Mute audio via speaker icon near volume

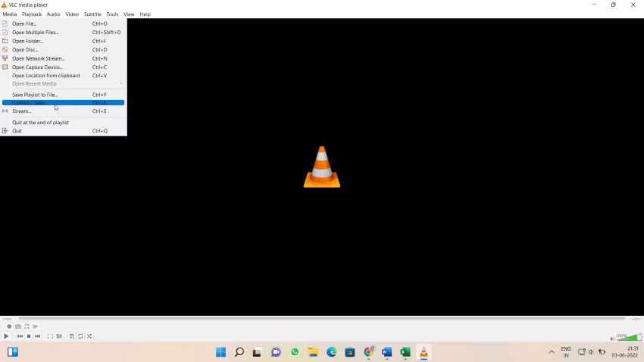612,339
